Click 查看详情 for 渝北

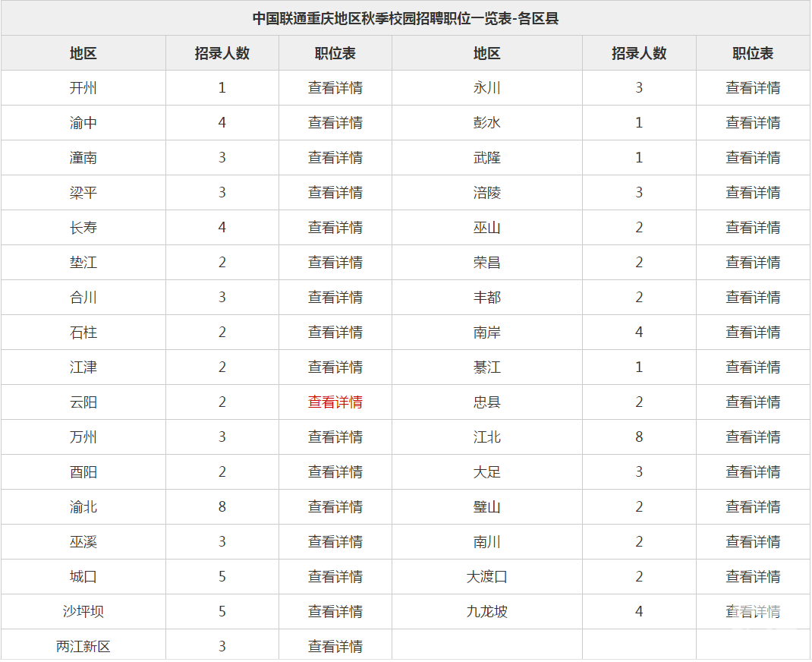(335, 506)
